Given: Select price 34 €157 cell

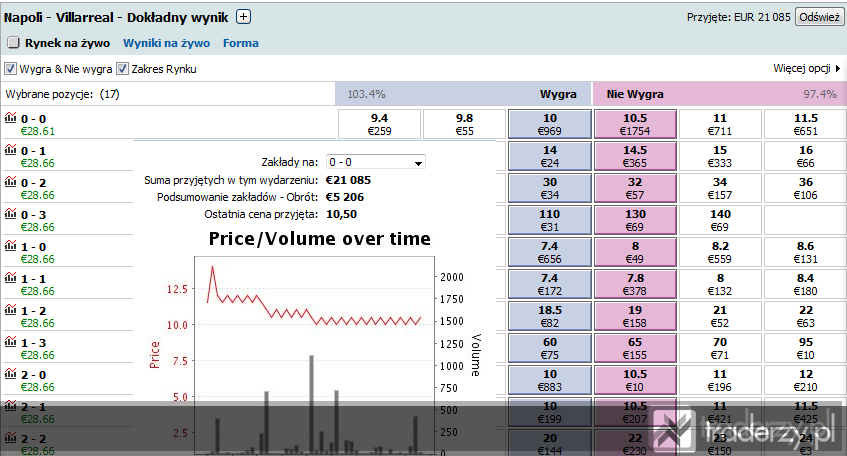Looking at the screenshot, I should (x=720, y=188).
